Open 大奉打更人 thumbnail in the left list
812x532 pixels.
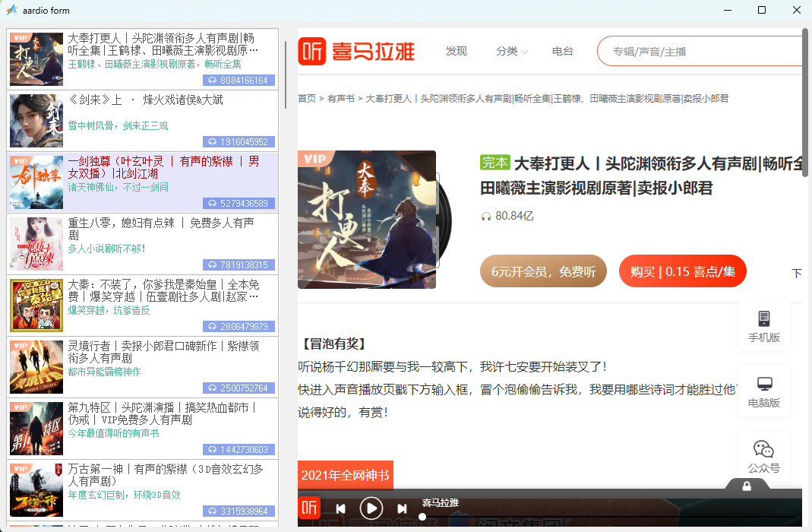point(36,59)
